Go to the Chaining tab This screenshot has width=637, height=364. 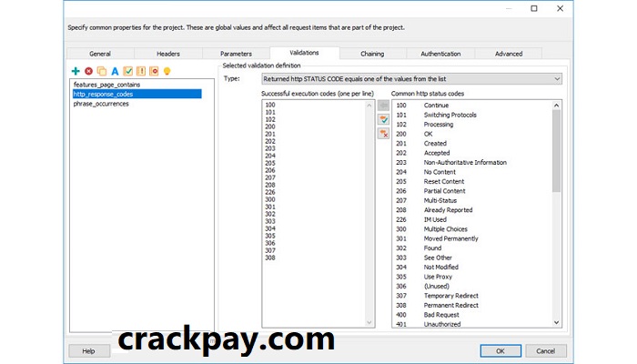pyautogui.click(x=372, y=54)
